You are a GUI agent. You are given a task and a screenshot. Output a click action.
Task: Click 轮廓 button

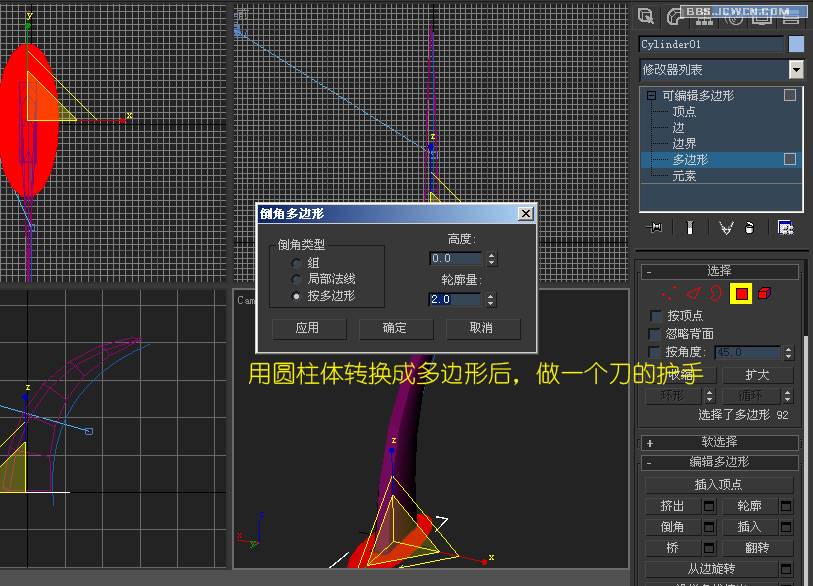(x=750, y=506)
